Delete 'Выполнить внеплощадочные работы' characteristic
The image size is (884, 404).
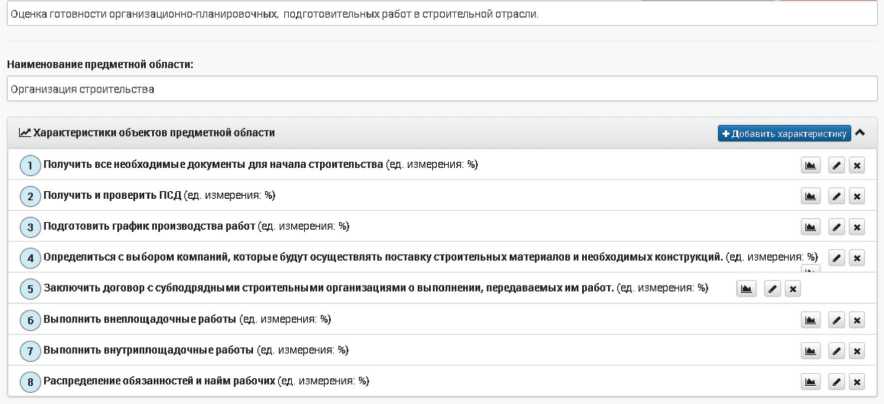pyautogui.click(x=857, y=320)
